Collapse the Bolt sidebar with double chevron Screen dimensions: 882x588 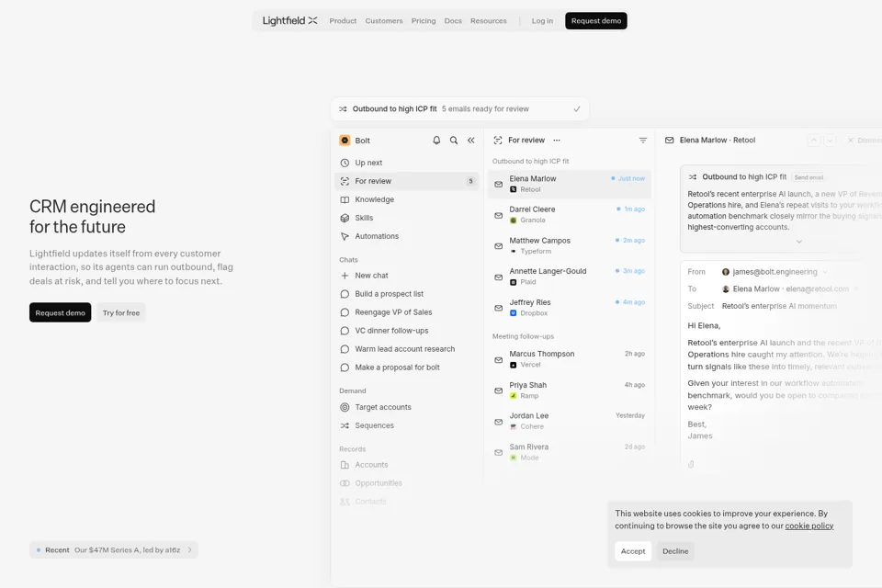pos(470,140)
